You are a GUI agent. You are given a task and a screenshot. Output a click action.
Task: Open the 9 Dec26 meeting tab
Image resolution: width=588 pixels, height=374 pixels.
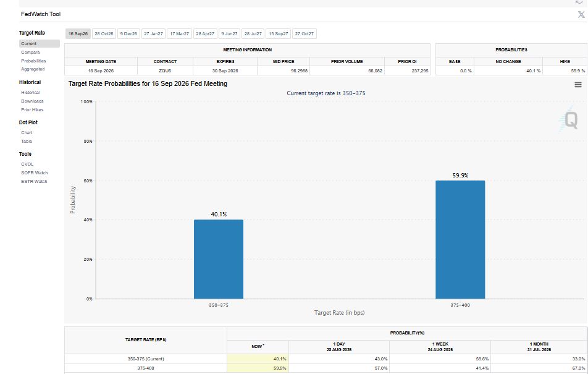coord(128,34)
